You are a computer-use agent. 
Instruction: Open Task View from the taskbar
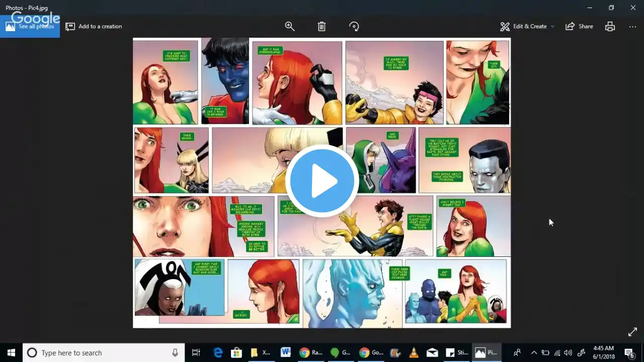coord(196,352)
